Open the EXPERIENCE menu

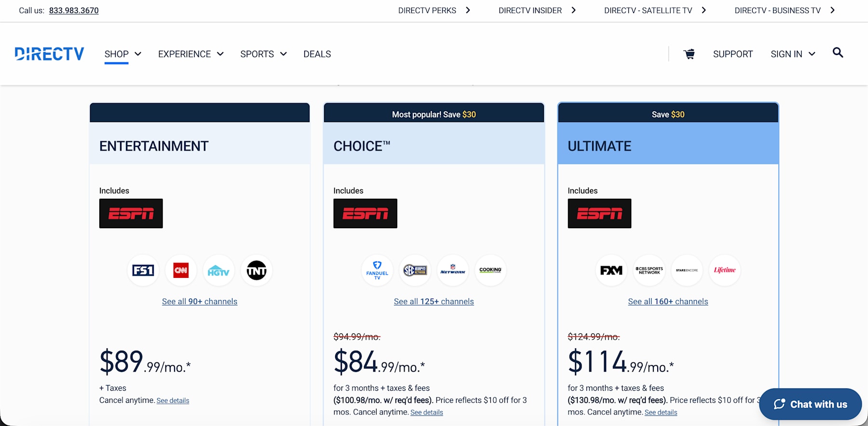click(185, 54)
